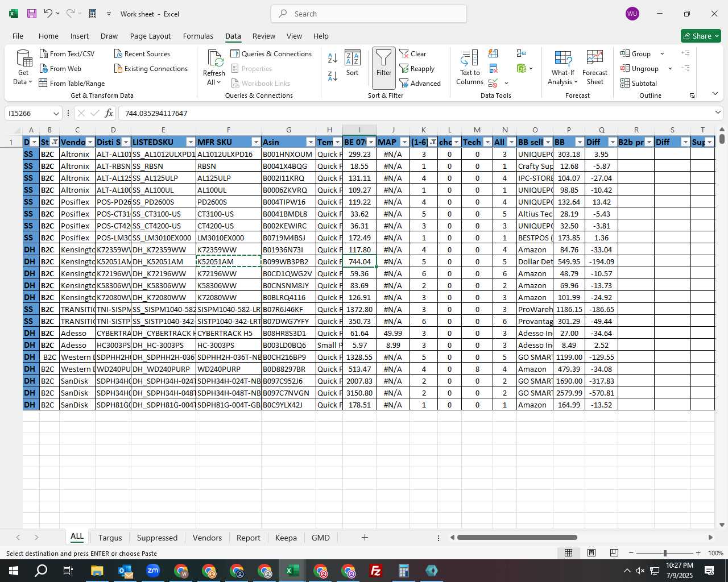Expand the formula bar
The image size is (728, 582).
(x=718, y=113)
